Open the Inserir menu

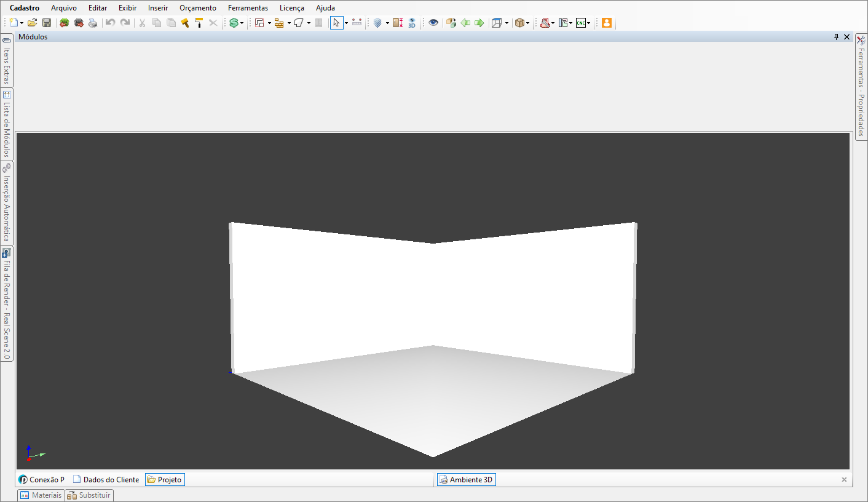click(158, 8)
